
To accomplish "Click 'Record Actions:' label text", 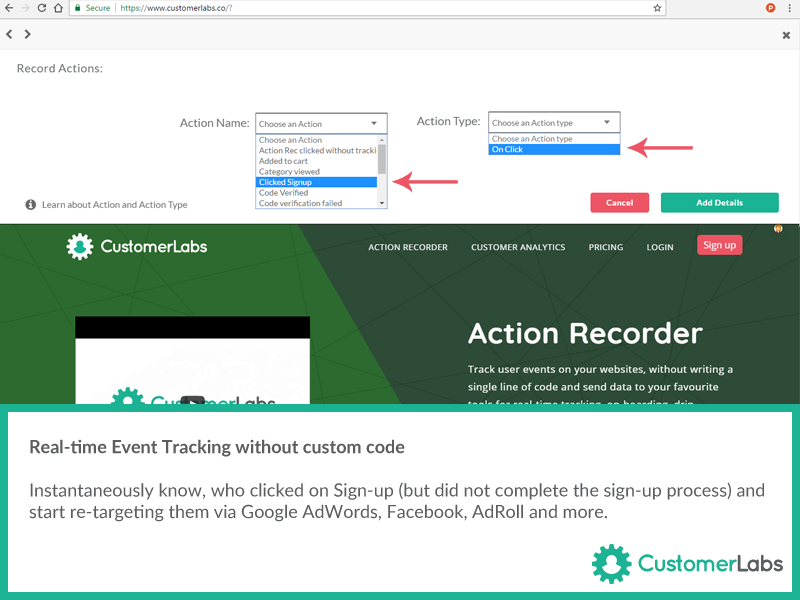I will [60, 68].
